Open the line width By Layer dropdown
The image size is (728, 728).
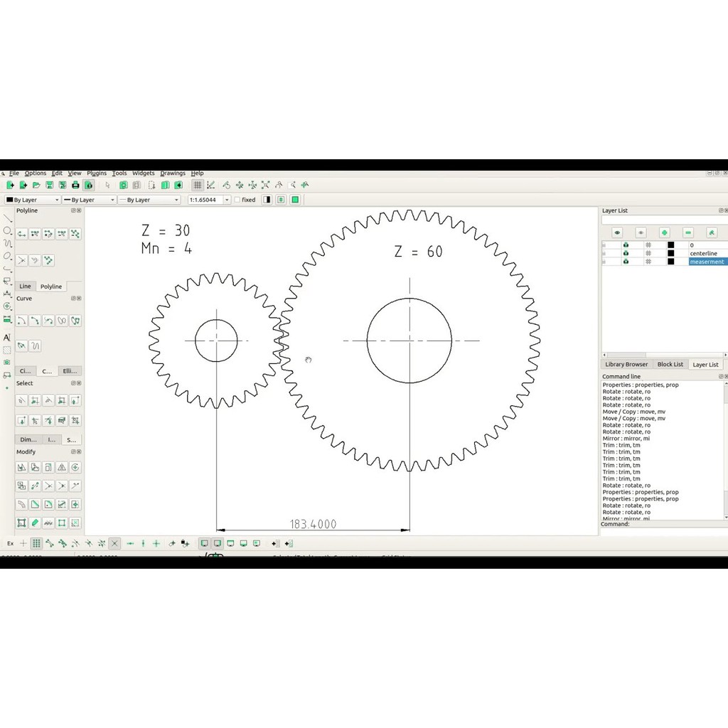pos(89,200)
